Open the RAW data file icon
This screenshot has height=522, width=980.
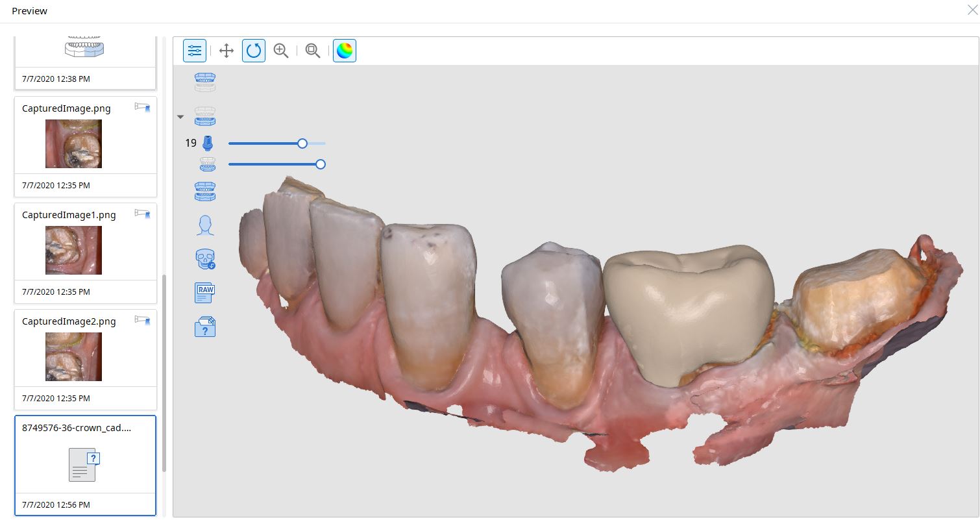205,293
